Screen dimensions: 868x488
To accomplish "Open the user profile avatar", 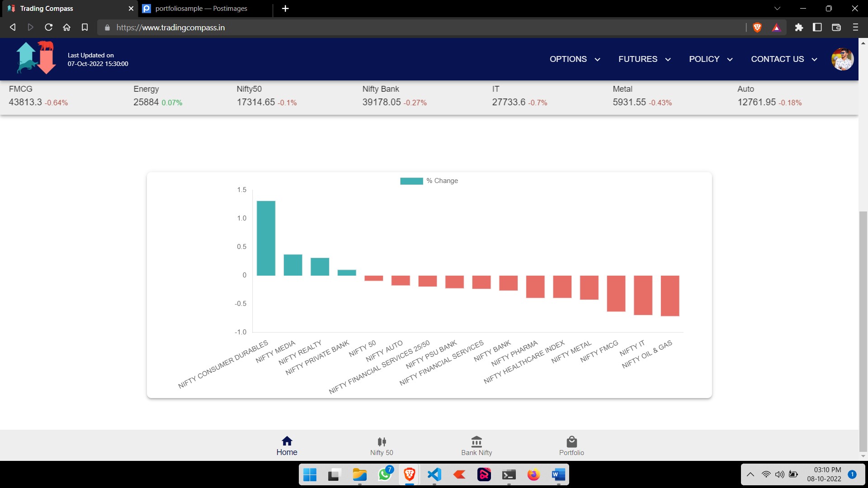I will coord(842,59).
